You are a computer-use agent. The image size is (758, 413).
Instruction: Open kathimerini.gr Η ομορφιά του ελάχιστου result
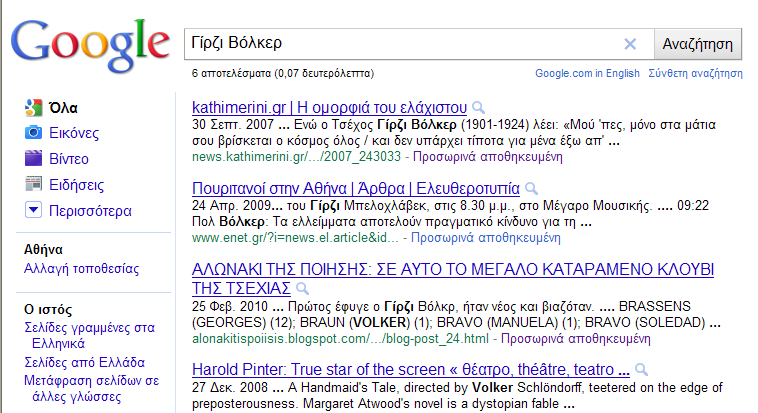pos(329,107)
